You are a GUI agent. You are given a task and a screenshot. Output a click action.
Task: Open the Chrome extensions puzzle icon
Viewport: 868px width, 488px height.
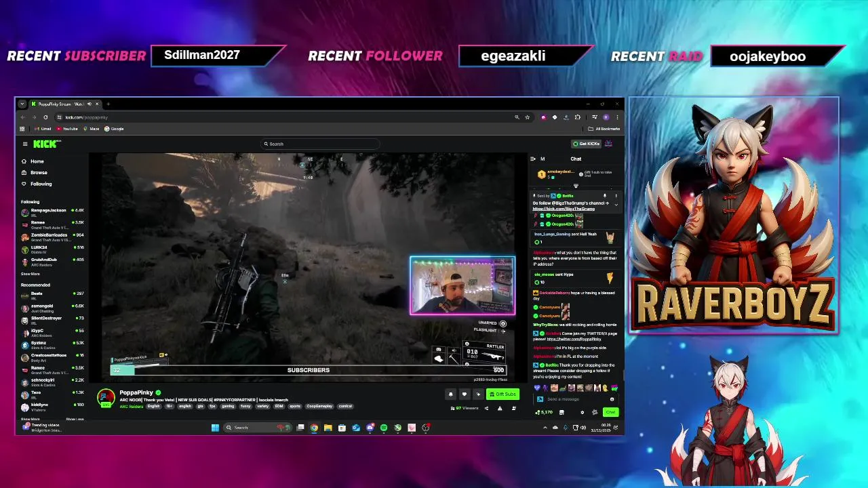[577, 117]
